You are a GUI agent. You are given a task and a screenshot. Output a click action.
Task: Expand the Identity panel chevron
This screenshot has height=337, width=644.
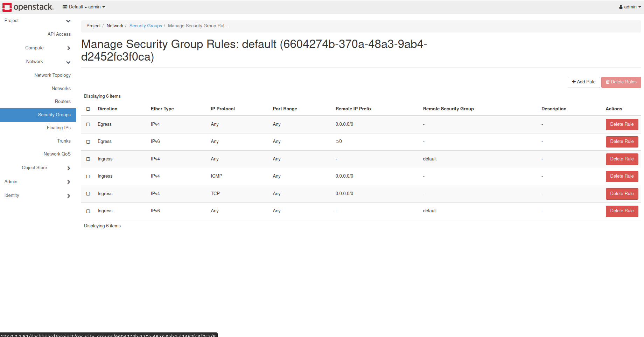tap(69, 196)
